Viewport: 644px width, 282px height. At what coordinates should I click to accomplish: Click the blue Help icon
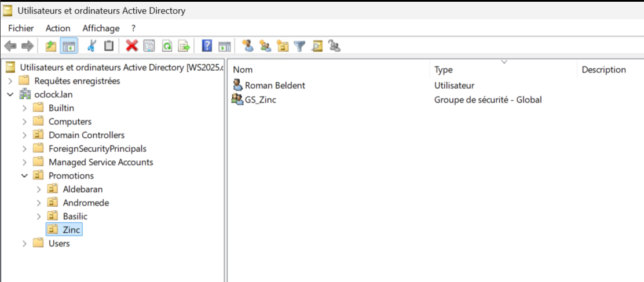207,46
